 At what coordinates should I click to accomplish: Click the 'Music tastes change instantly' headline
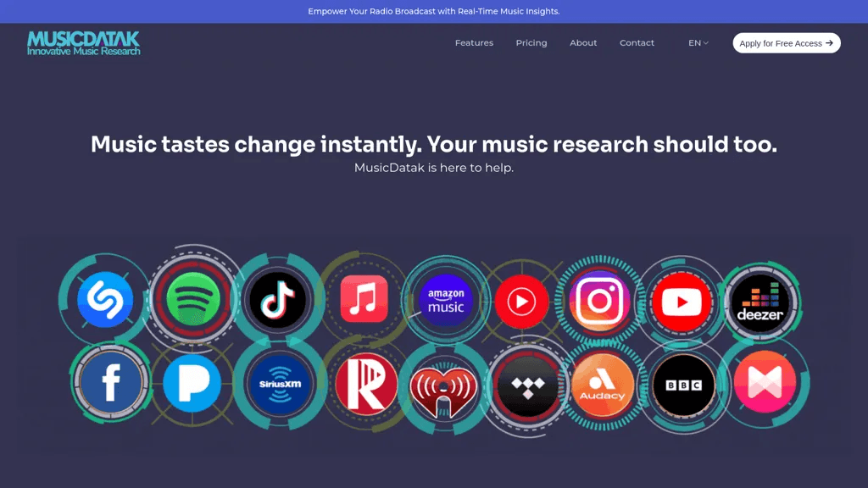point(434,144)
